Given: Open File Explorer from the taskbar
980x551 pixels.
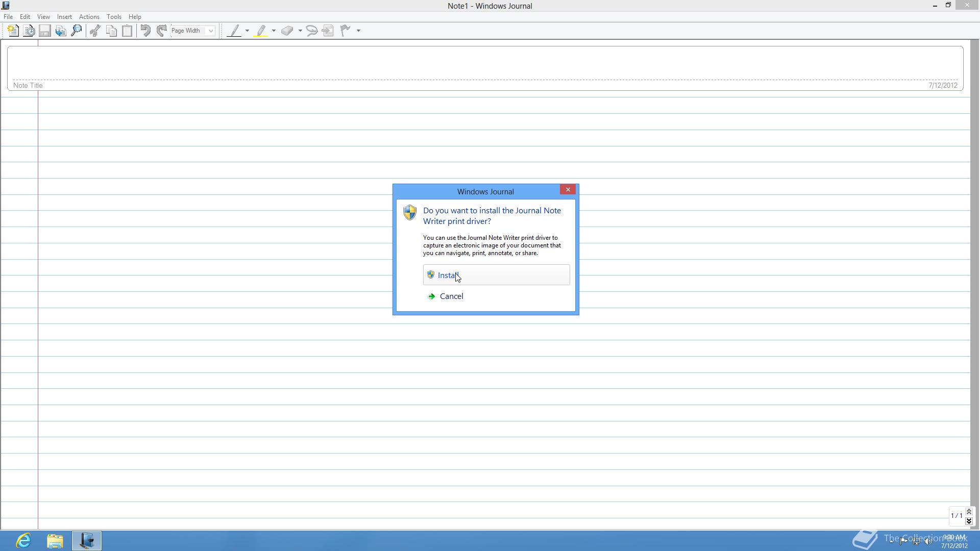Looking at the screenshot, I should (x=55, y=541).
